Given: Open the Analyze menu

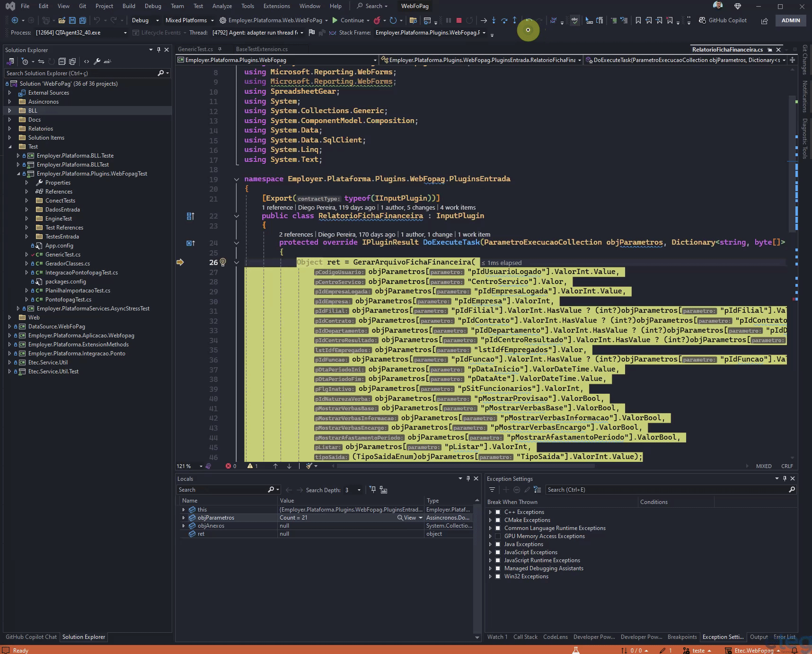Looking at the screenshot, I should click(222, 6).
